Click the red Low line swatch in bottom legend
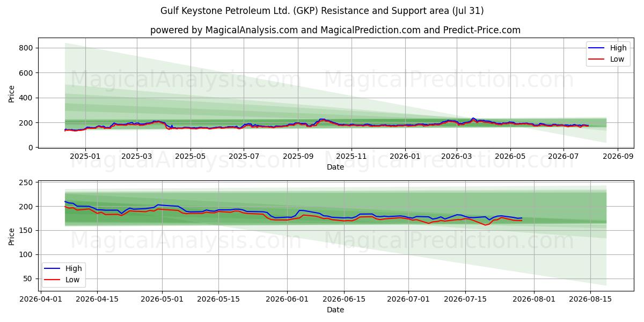 (x=52, y=281)
